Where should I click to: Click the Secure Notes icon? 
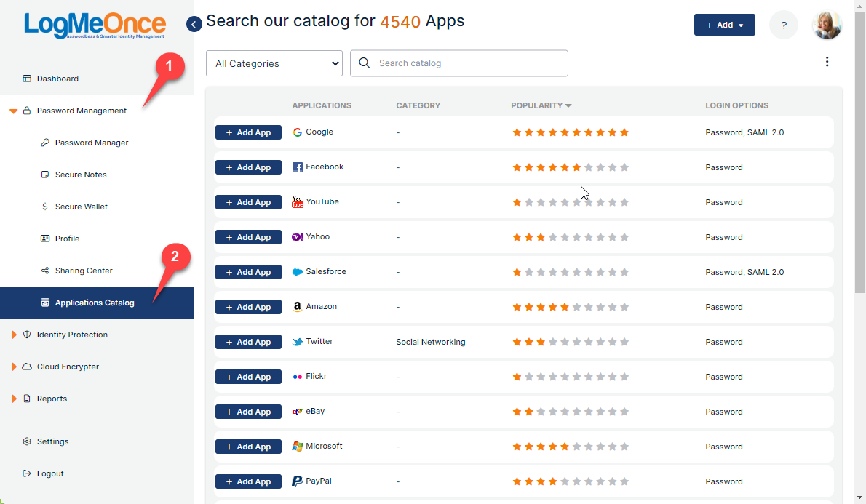point(44,175)
